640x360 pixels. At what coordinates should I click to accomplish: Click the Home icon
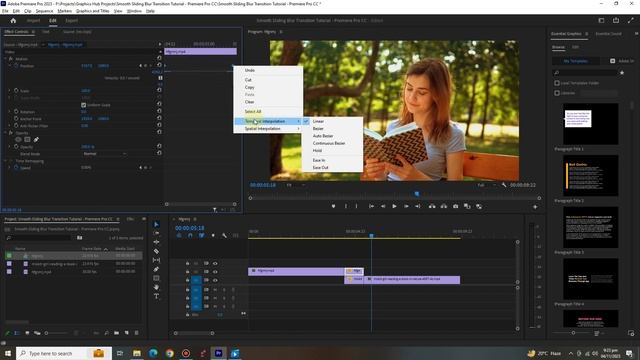tap(13, 20)
